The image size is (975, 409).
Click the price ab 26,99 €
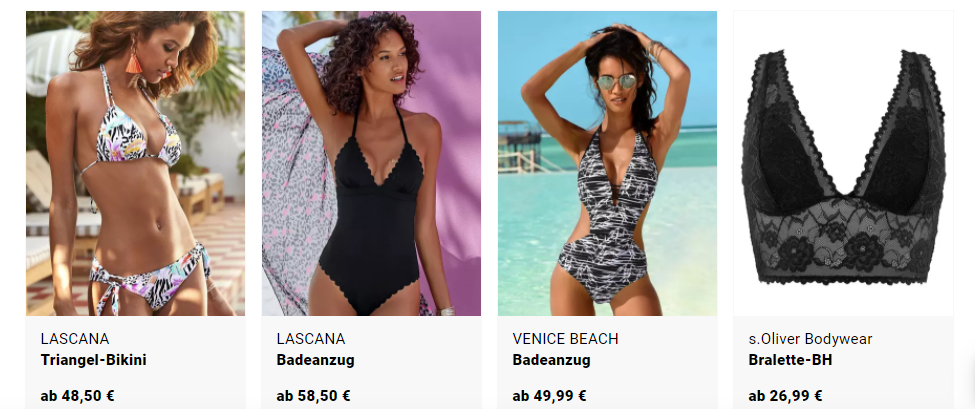coord(785,396)
